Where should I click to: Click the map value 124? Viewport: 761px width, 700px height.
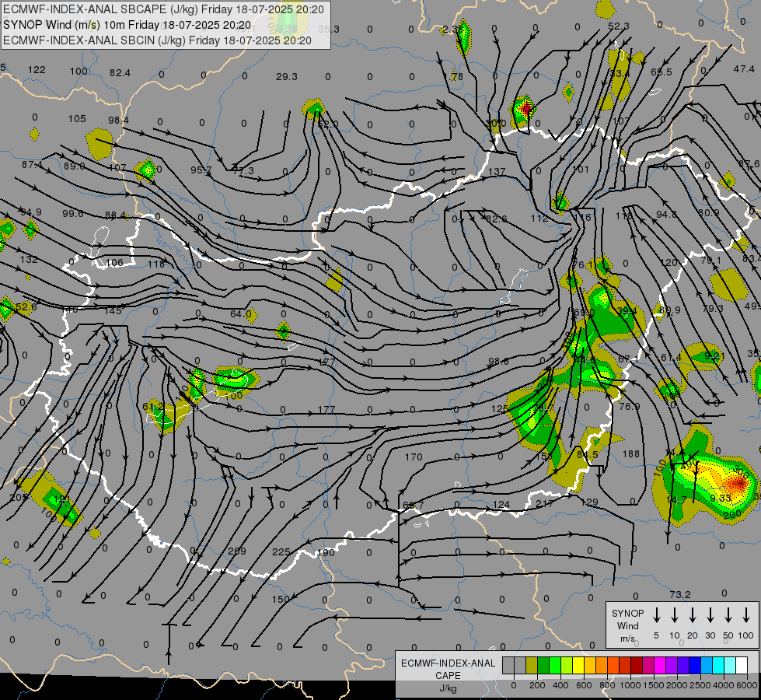click(x=501, y=506)
